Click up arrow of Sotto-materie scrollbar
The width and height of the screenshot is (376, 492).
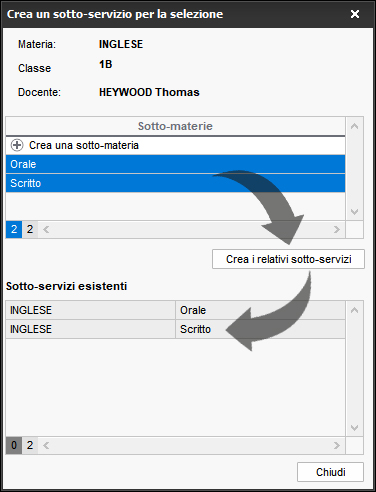click(354, 126)
